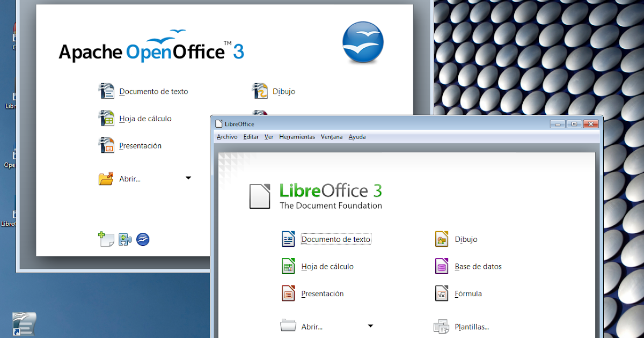This screenshot has height=338, width=644.
Task: Click OpenOffice Presentación icon
Action: 107,145
